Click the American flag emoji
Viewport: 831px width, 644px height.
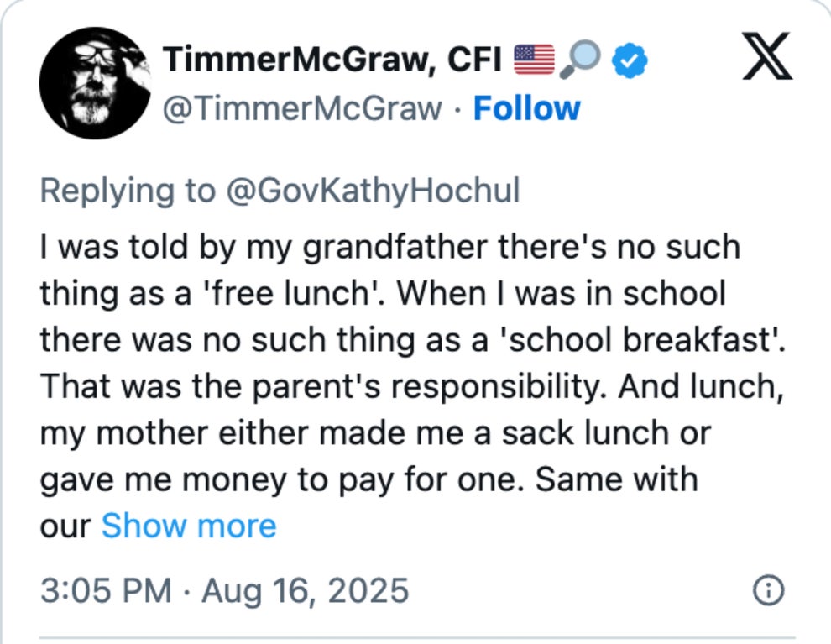coord(534,60)
